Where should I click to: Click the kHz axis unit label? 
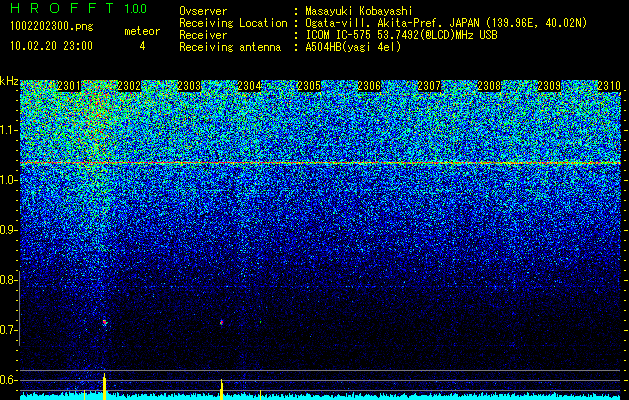pyautogui.click(x=9, y=81)
